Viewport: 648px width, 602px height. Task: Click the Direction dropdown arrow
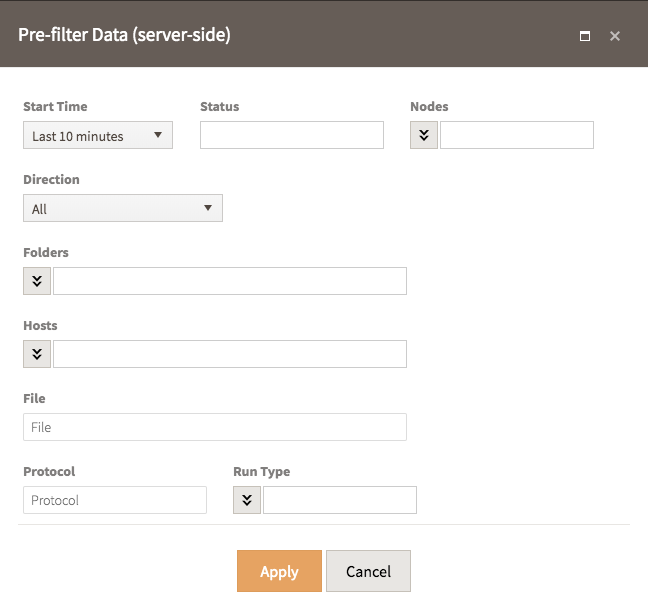pyautogui.click(x=208, y=208)
